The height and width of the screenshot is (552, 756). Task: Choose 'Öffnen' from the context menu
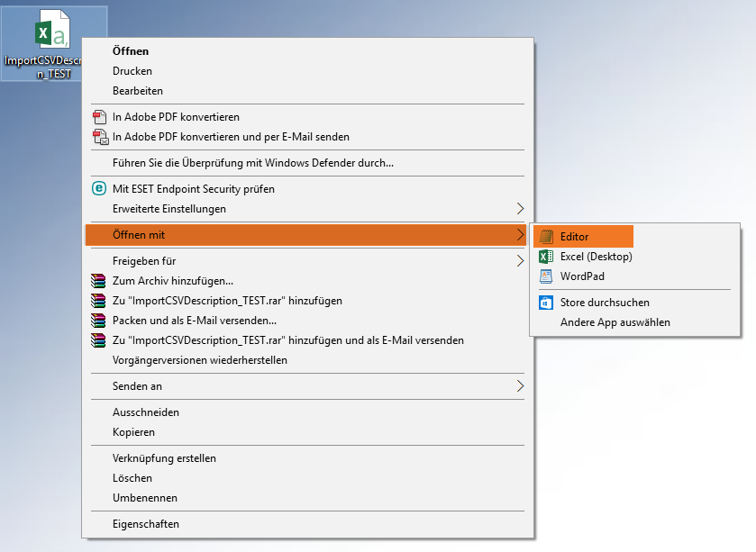(308, 51)
